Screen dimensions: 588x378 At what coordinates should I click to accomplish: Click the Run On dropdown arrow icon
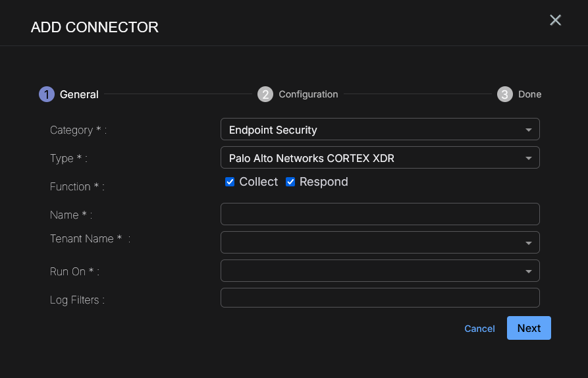[528, 271]
